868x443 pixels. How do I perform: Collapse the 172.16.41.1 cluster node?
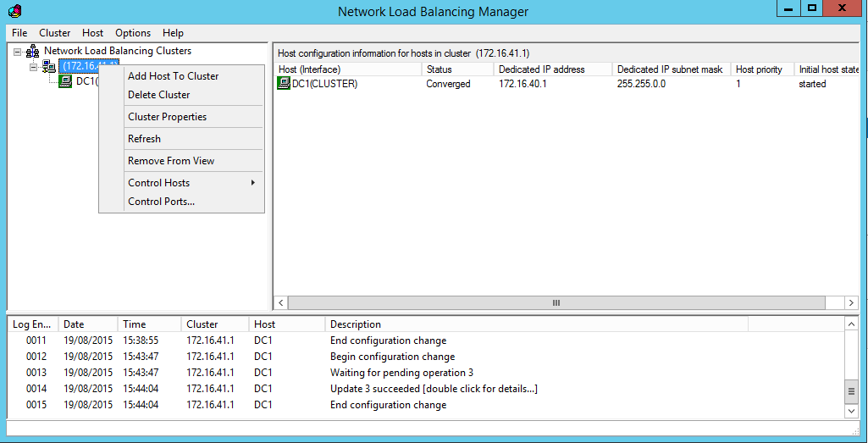tap(34, 66)
